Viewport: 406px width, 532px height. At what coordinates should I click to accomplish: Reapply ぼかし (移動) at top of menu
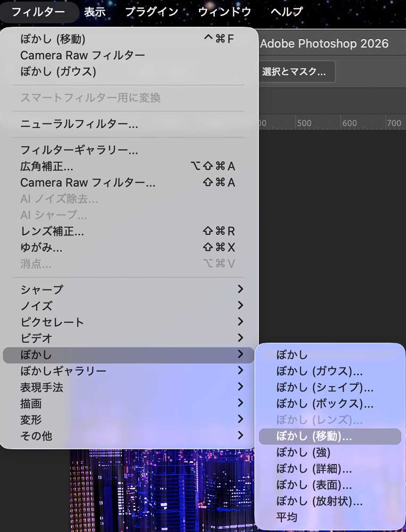[129, 39]
